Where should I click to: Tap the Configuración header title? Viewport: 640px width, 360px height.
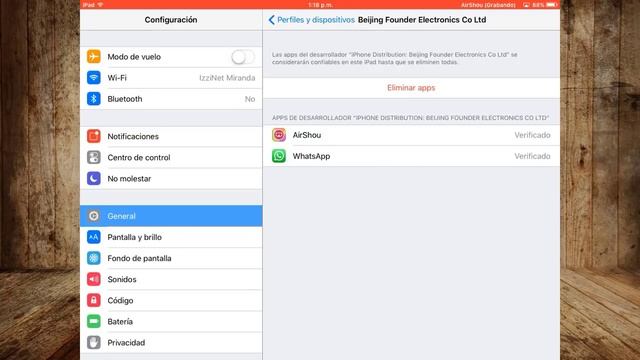tap(171, 20)
